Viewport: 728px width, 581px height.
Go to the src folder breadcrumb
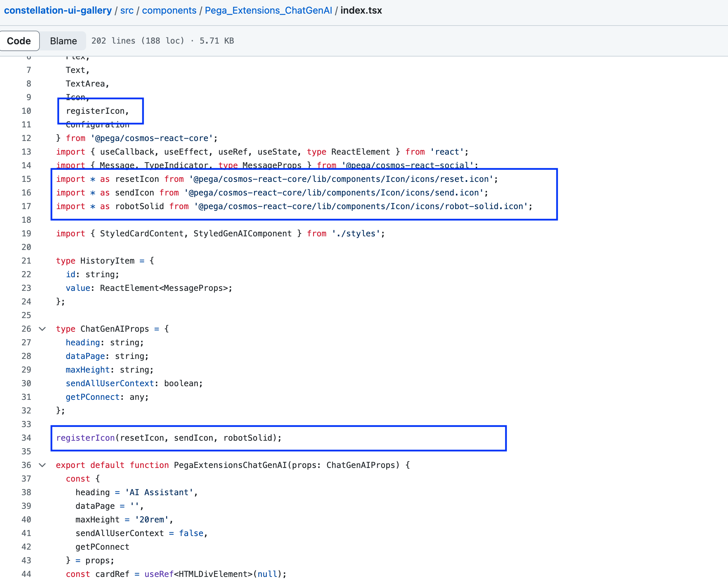pyautogui.click(x=127, y=11)
